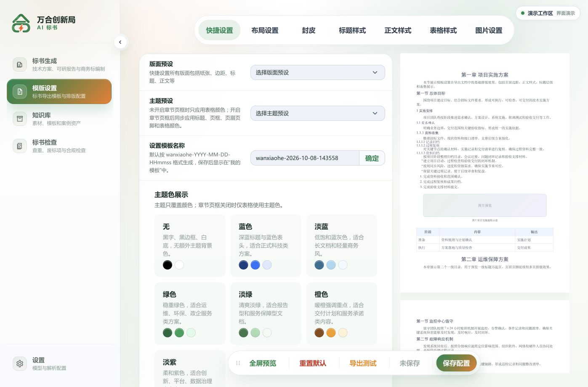Screen dimensions: 588x387
Task: Pick the black swatch in the 无 theme
Action: coord(168,265)
